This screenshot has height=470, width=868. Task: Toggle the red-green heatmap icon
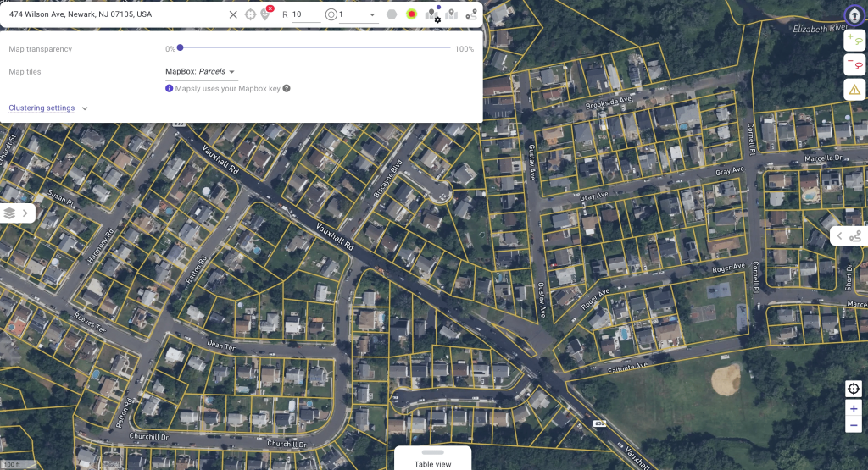point(412,14)
